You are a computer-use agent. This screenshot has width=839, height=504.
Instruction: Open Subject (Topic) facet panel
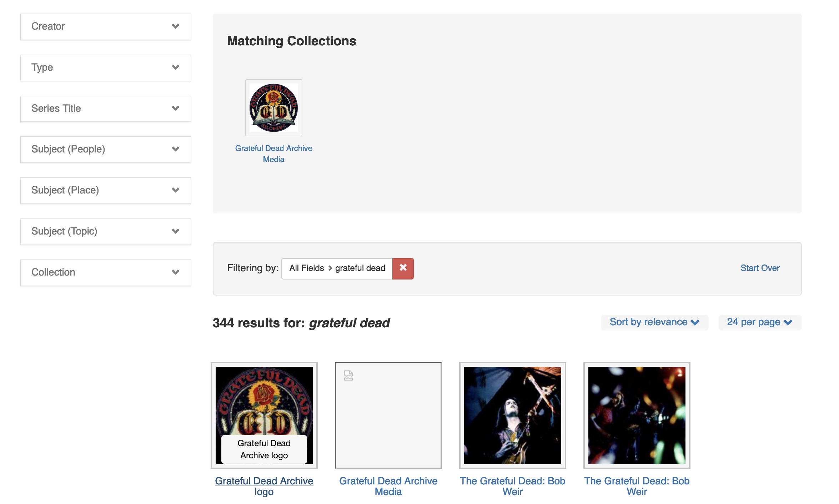[x=106, y=232]
